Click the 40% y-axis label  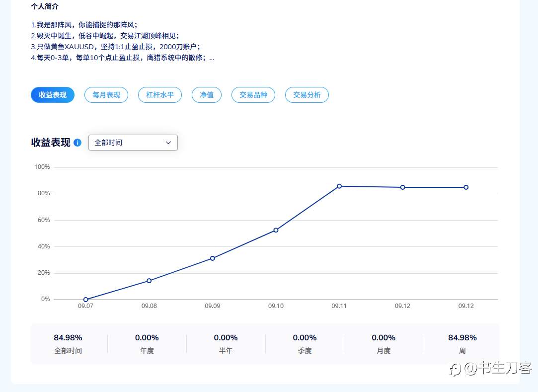(x=44, y=246)
